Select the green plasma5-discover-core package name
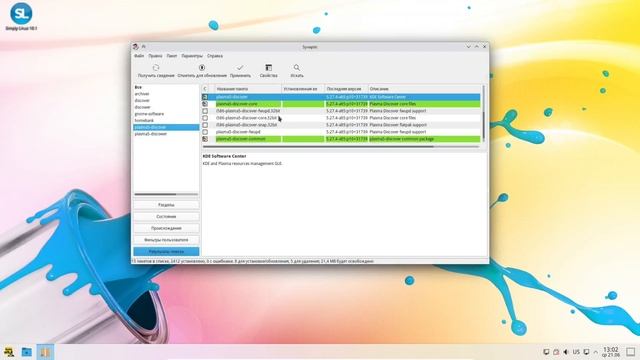This screenshot has height=360, width=640. [237, 104]
